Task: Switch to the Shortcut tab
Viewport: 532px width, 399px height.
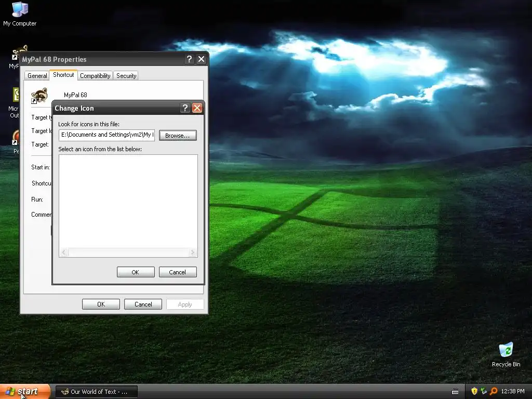Action: point(63,75)
